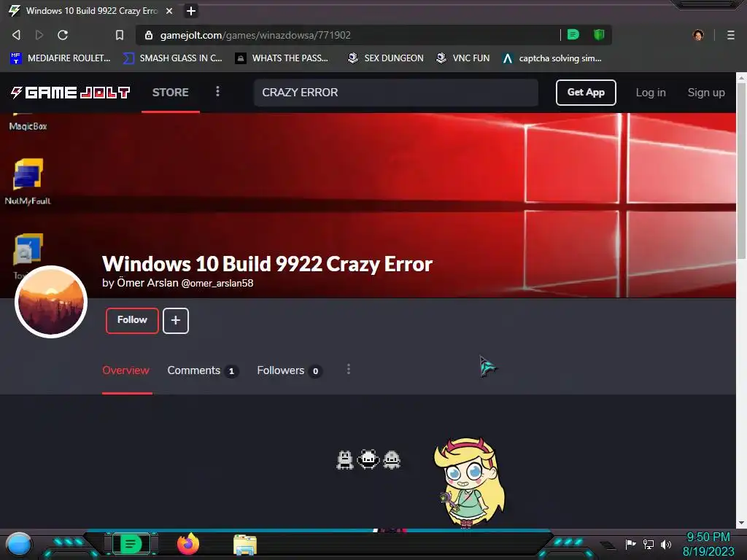Select the Windows 10 Build 9922 Crazy Error tab

coord(91,11)
